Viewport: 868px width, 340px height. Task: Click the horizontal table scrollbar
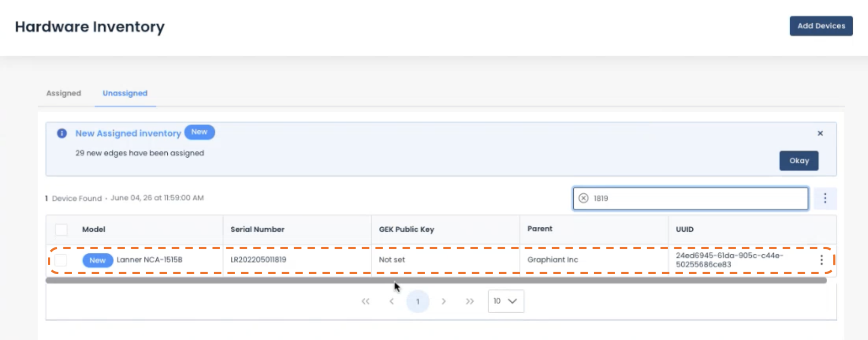pyautogui.click(x=436, y=280)
